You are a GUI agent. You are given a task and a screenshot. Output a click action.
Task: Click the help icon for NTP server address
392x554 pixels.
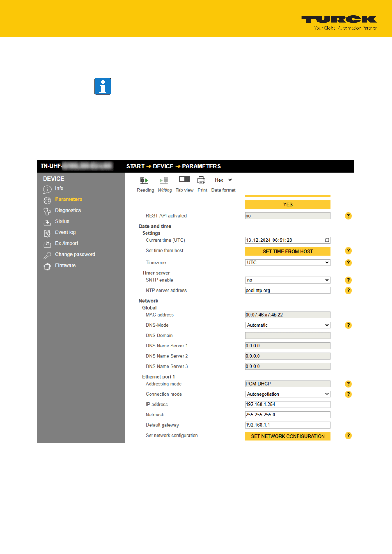[x=348, y=290]
